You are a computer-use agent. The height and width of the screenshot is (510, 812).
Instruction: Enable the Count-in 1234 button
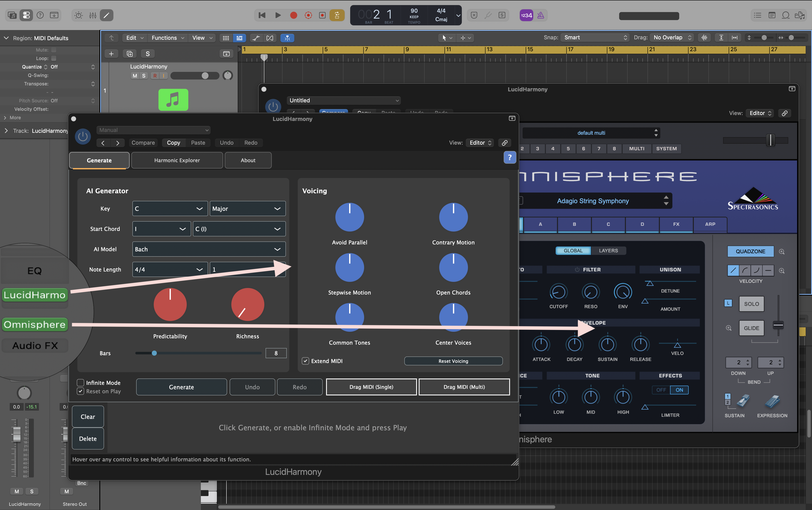[526, 15]
